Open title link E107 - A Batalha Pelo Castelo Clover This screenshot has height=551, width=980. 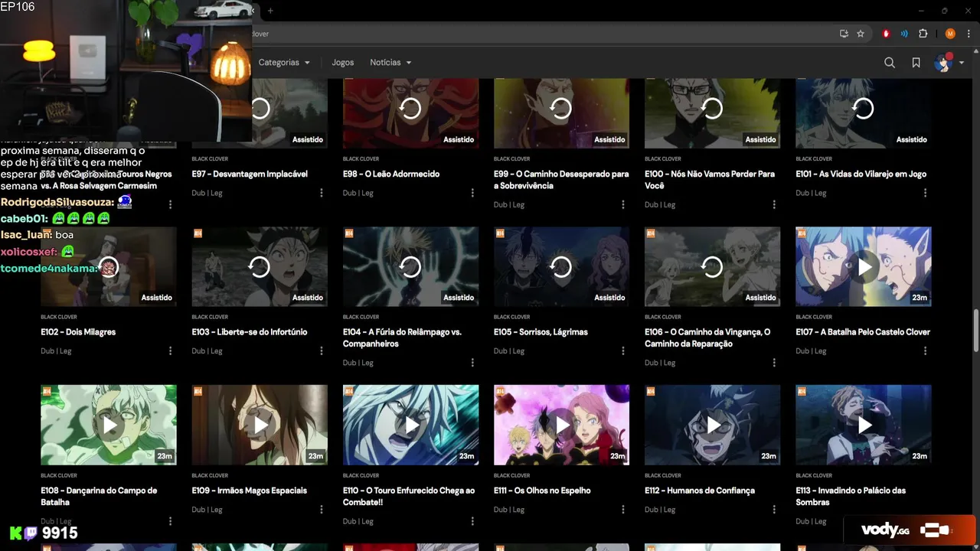click(x=863, y=332)
